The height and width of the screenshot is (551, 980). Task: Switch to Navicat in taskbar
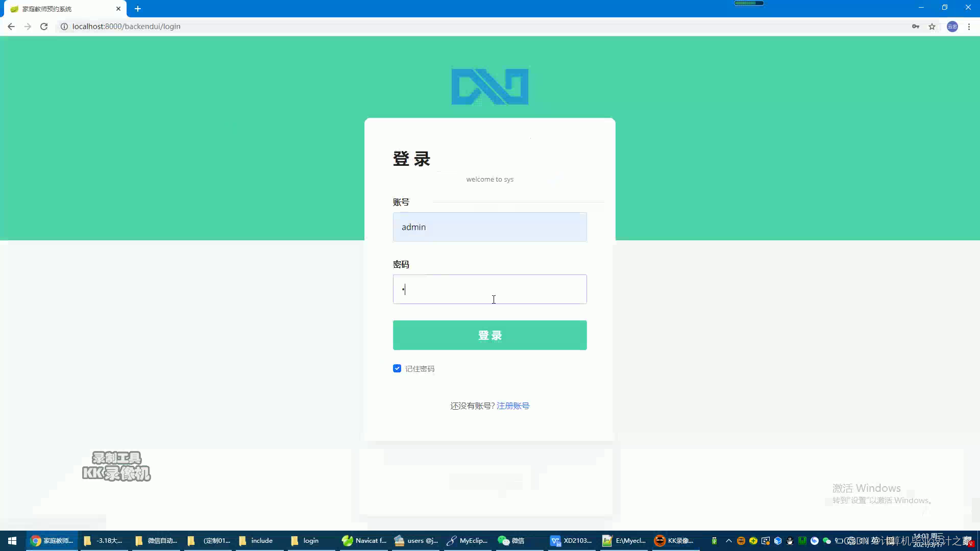364,541
